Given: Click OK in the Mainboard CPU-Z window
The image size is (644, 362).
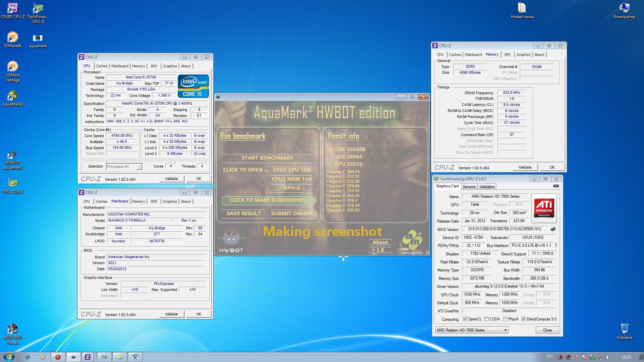Looking at the screenshot, I should click(199, 314).
